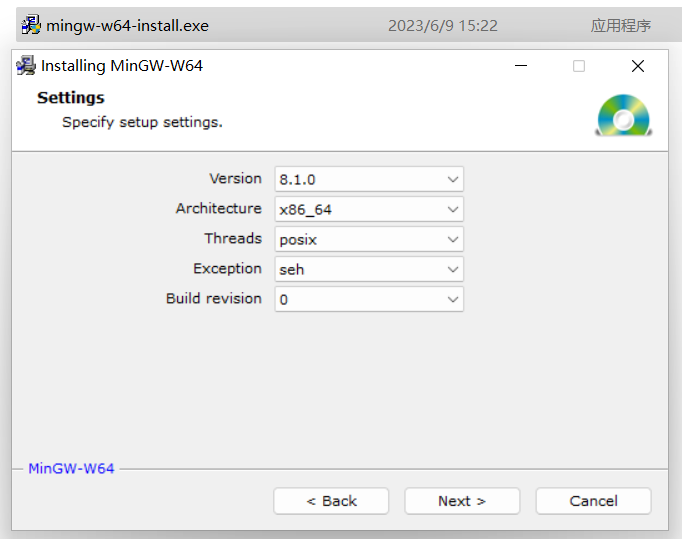Click the 应用程序 file type entry
Image resolution: width=682 pixels, height=539 pixels.
pos(621,26)
